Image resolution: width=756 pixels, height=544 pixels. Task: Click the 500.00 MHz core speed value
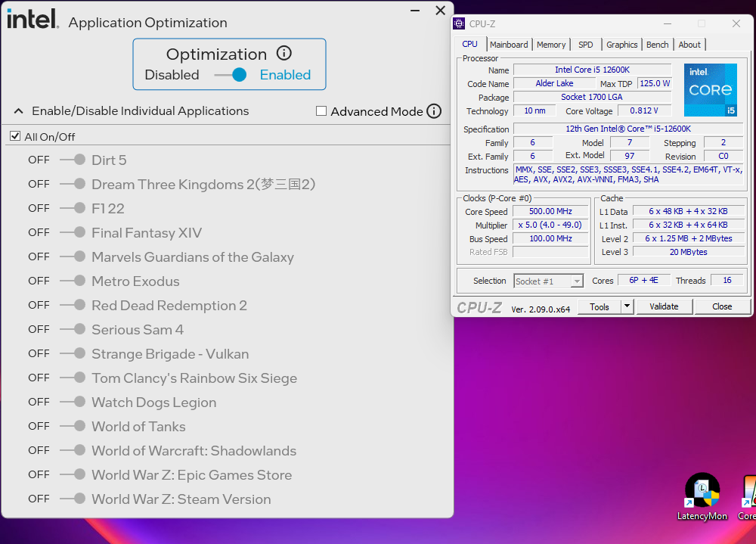point(550,211)
